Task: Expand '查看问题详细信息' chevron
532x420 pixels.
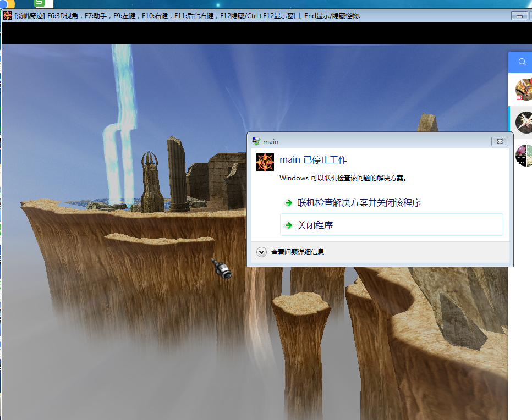Action: click(261, 252)
